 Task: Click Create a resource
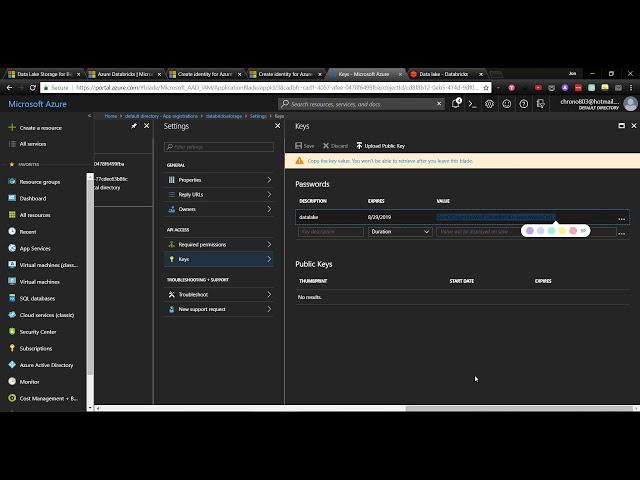click(40, 128)
